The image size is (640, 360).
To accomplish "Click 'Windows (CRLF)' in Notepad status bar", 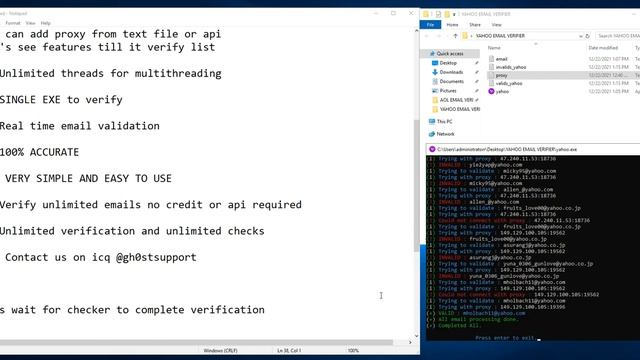I will pos(220,351).
